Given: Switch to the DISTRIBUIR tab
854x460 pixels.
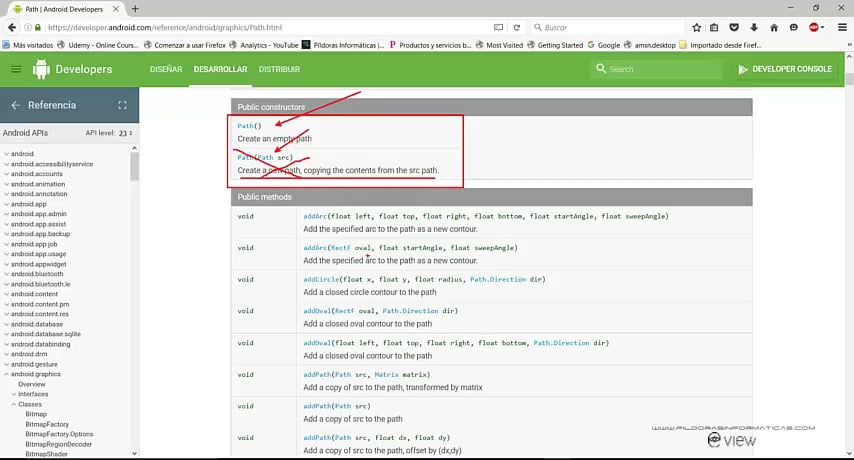Looking at the screenshot, I should pos(279,69).
